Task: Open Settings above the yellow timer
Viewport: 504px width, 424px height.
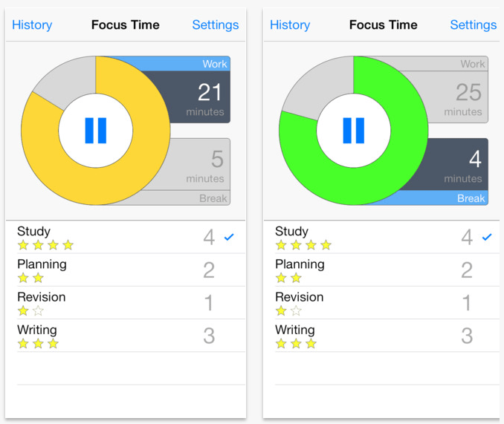Action: coord(215,25)
